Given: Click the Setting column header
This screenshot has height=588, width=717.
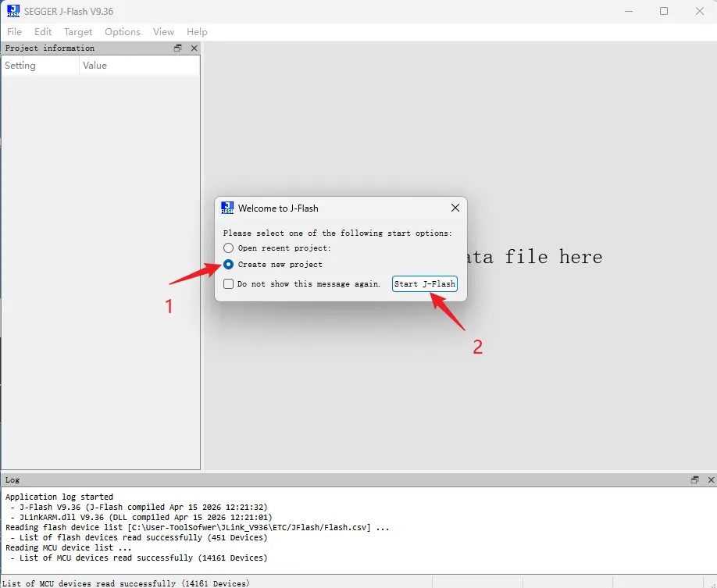Looking at the screenshot, I should (41, 66).
